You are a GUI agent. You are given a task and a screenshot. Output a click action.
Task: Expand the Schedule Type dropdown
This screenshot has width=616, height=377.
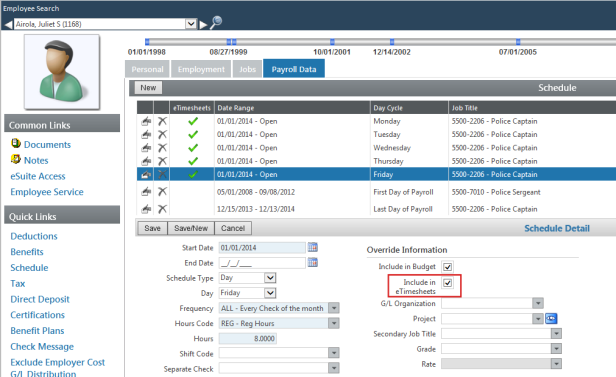[x=270, y=278]
